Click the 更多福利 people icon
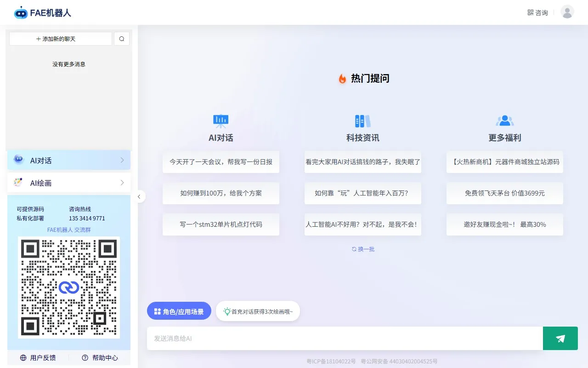 (504, 121)
